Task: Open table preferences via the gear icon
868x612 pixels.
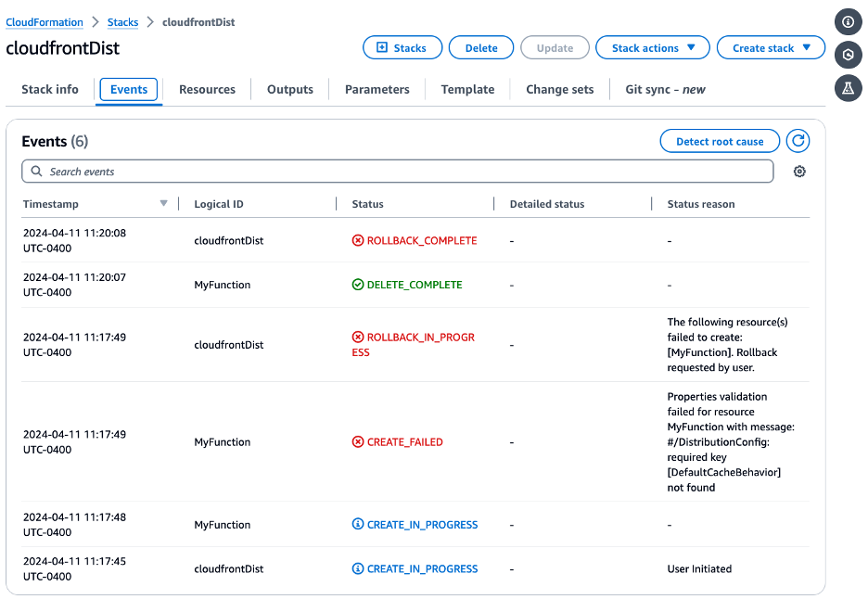Action: pyautogui.click(x=799, y=171)
